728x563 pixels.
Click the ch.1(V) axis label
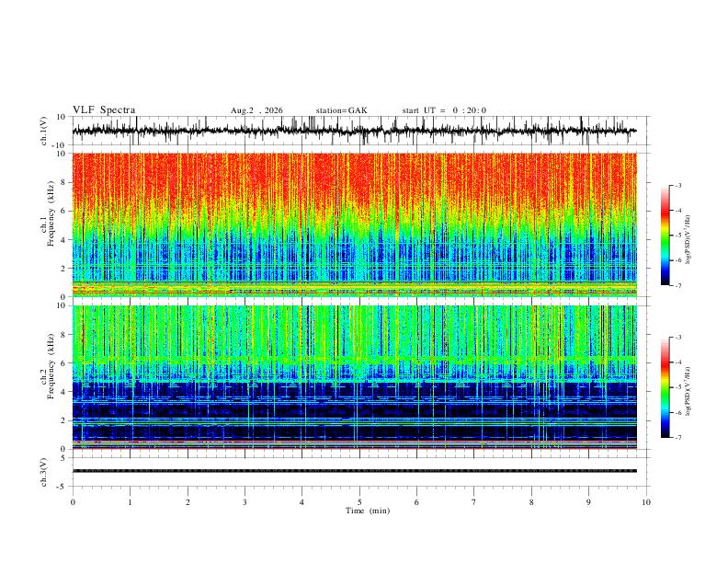(x=44, y=131)
